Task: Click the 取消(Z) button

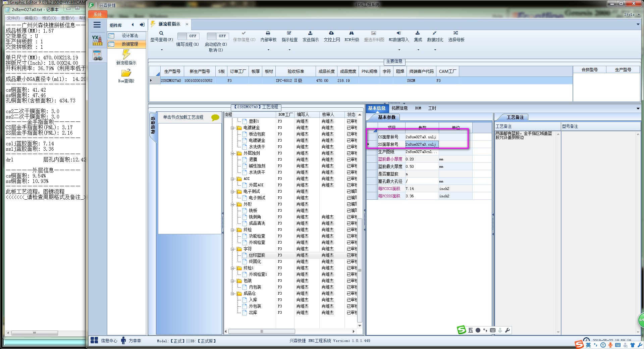Action: pyautogui.click(x=216, y=50)
